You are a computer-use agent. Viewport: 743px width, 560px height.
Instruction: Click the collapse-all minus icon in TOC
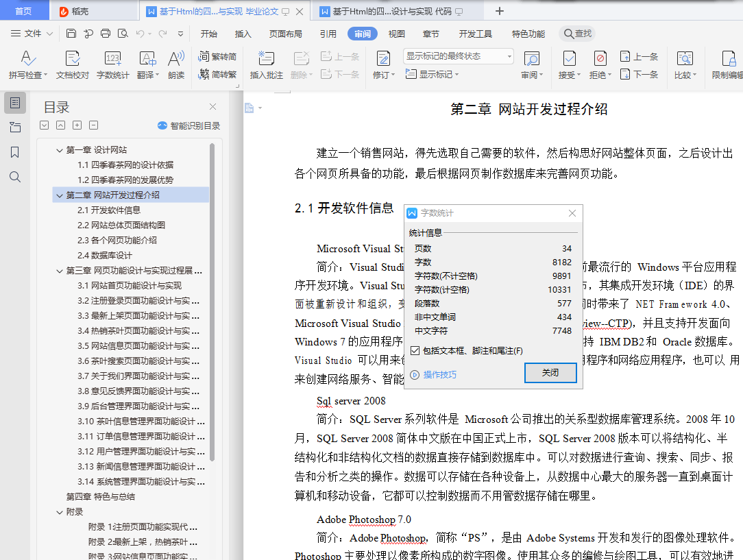(93, 125)
